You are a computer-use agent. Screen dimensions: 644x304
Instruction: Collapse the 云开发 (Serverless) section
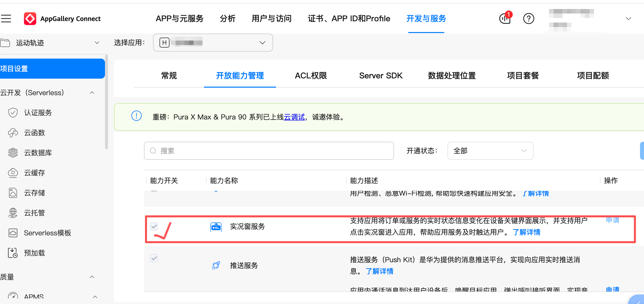coord(92,93)
